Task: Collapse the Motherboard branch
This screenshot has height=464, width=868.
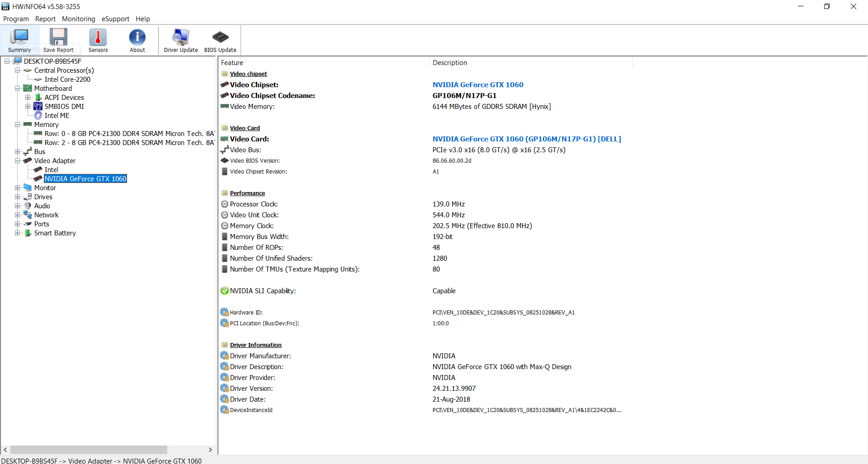Action: (17, 88)
